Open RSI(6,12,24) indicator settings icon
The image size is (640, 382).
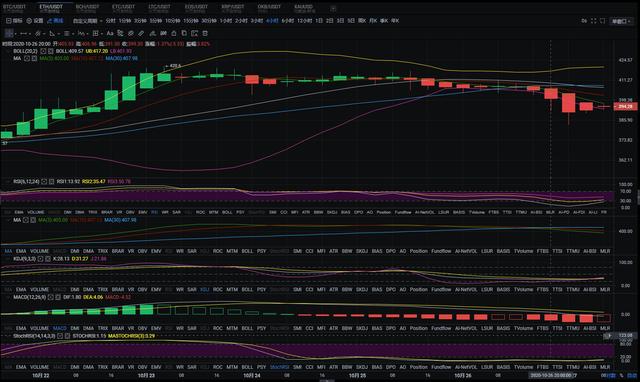(x=44, y=181)
